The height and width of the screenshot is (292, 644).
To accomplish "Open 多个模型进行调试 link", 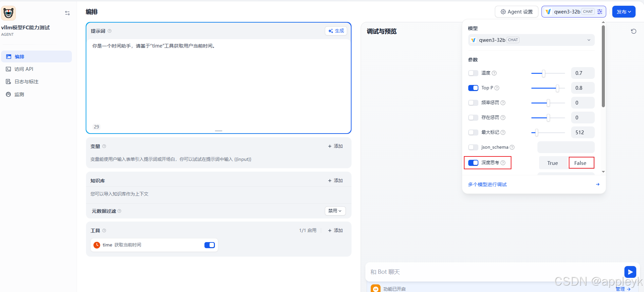I will (x=487, y=184).
